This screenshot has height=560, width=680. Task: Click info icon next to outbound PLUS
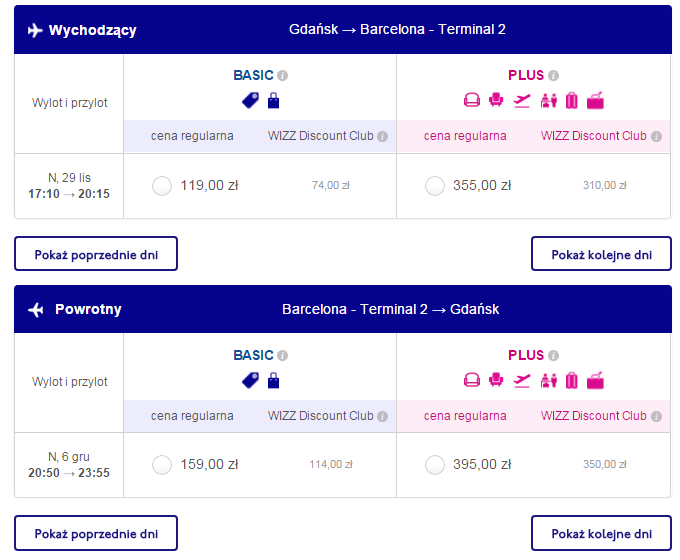[553, 76]
